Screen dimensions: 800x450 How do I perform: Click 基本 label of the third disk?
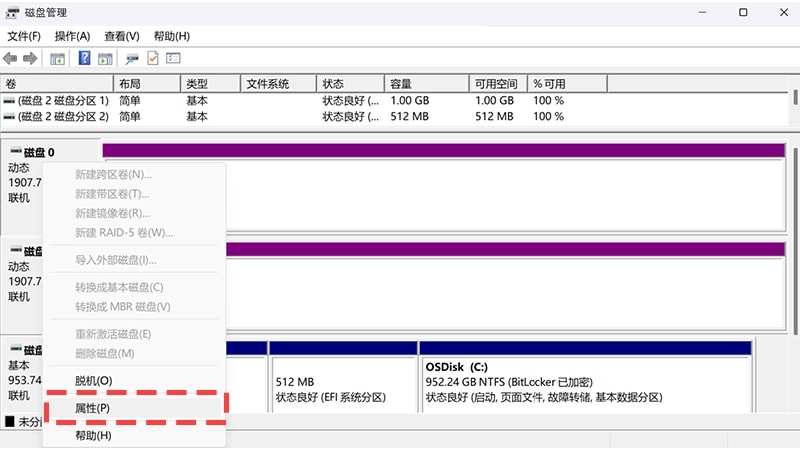coord(19,366)
